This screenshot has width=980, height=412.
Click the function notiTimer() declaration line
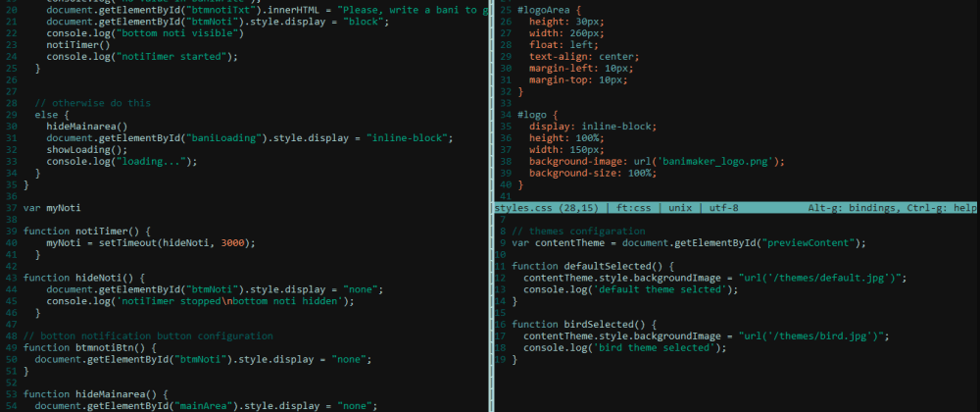pos(87,231)
